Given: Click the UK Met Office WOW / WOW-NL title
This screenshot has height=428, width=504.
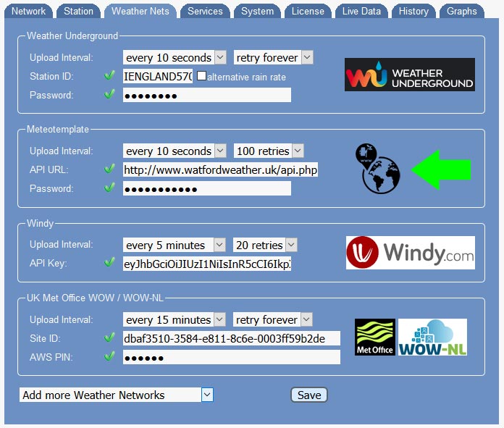Looking at the screenshot, I should 95,298.
